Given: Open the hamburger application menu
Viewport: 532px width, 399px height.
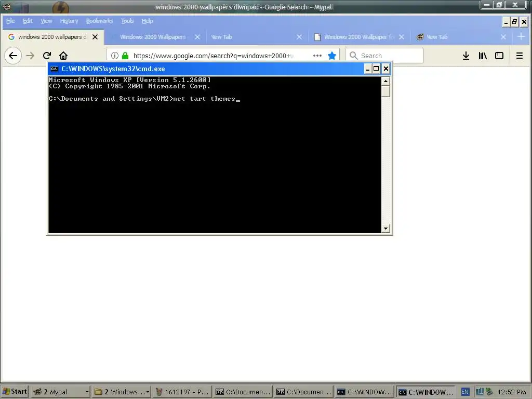Looking at the screenshot, I should tap(520, 56).
